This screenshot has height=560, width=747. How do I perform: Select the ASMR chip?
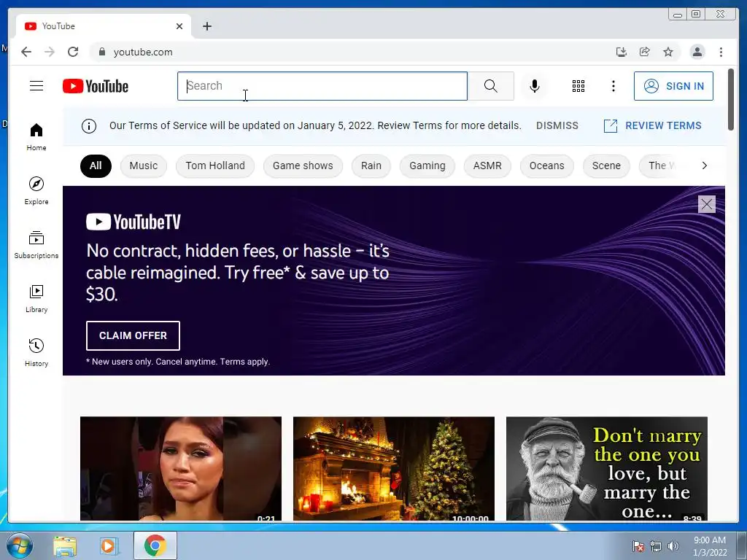pyautogui.click(x=487, y=166)
